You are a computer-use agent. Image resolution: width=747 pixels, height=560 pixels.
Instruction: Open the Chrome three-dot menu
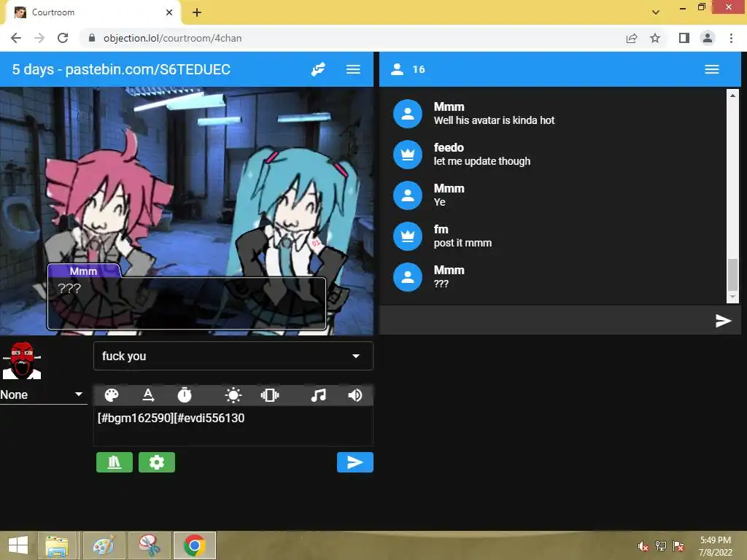tap(731, 38)
